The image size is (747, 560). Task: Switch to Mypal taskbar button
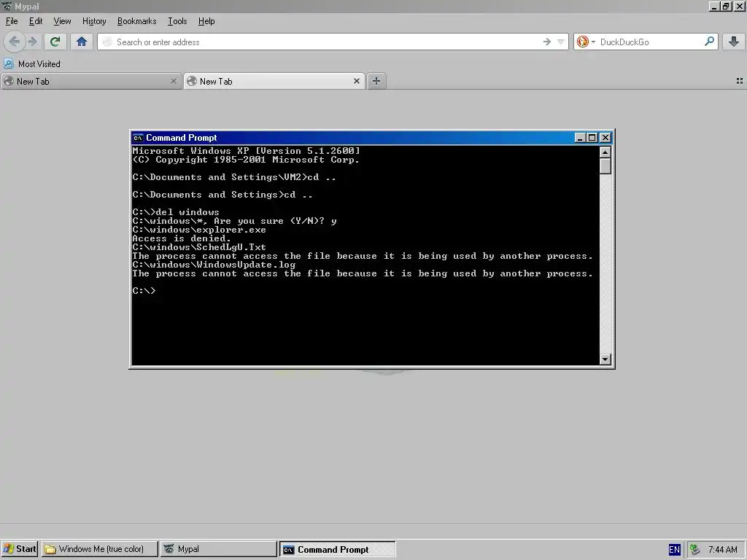218,549
